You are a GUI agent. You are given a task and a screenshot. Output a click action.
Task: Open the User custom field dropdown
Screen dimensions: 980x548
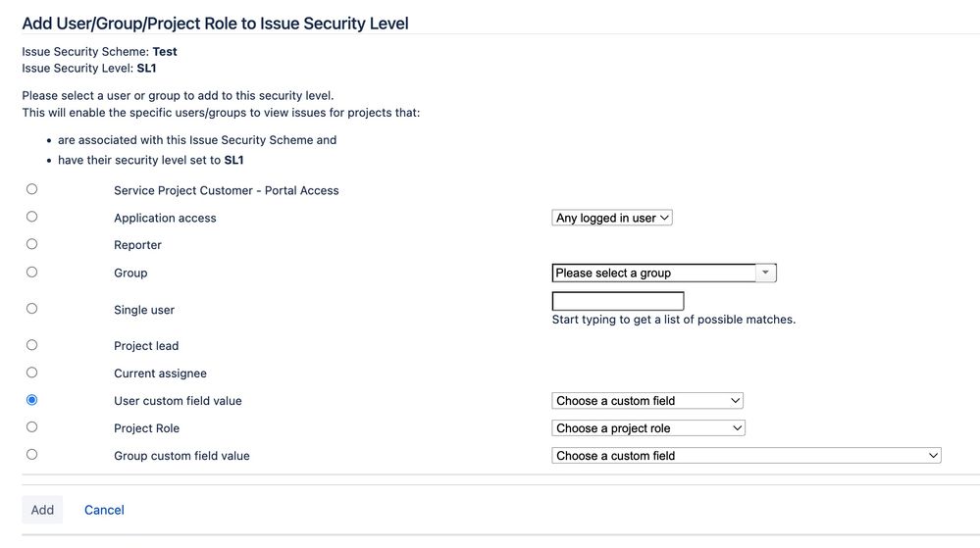(647, 401)
